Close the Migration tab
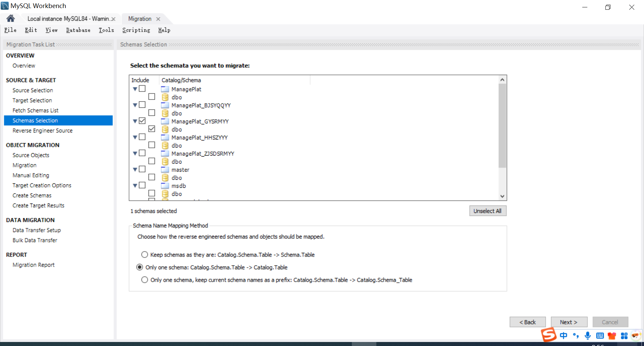 (x=158, y=19)
